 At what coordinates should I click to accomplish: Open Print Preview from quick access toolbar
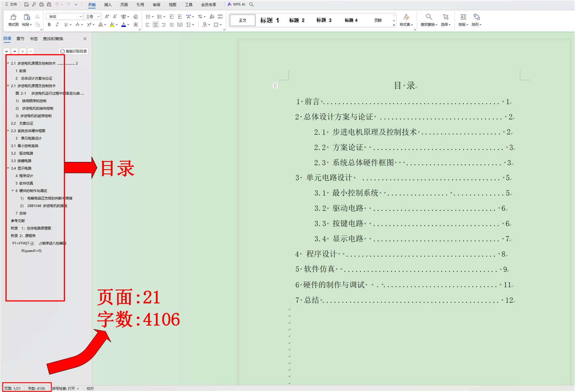click(49, 4)
